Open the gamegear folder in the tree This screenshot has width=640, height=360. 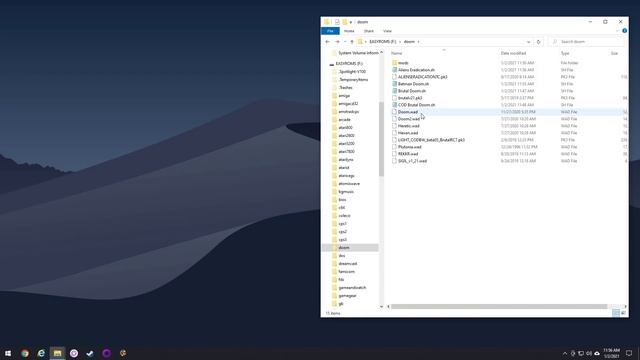[347, 296]
